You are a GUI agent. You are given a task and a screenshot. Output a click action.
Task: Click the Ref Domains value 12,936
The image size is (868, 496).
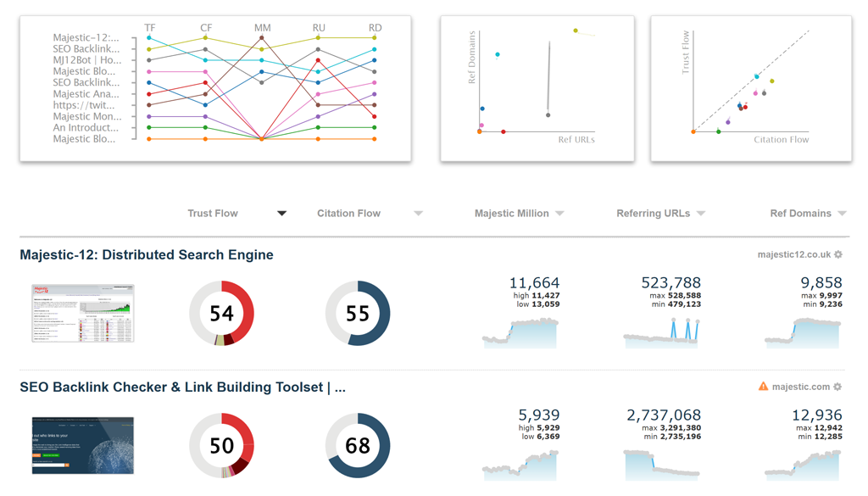click(817, 415)
